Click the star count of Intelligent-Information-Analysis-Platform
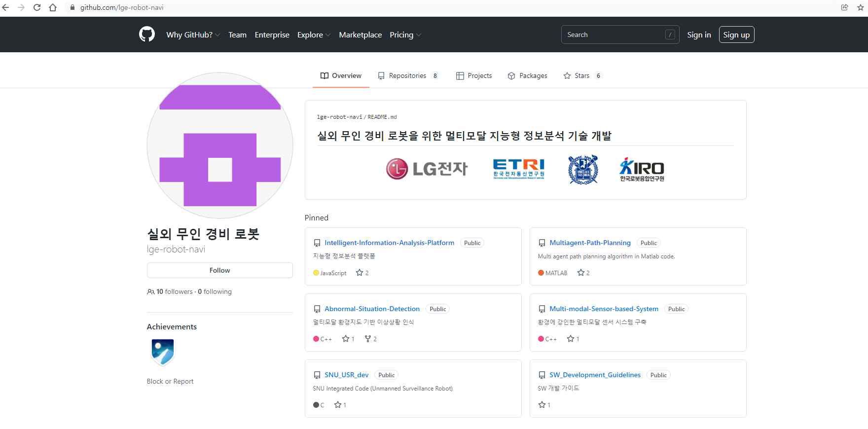 362,273
